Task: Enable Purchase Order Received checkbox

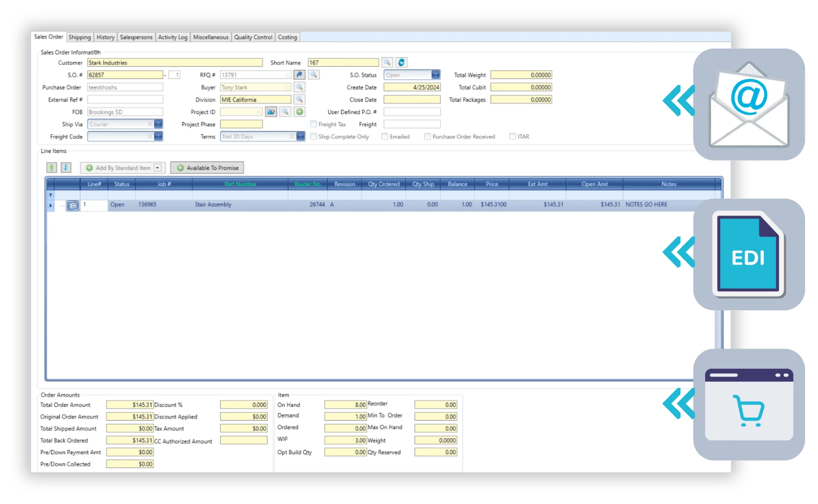Action: [427, 136]
